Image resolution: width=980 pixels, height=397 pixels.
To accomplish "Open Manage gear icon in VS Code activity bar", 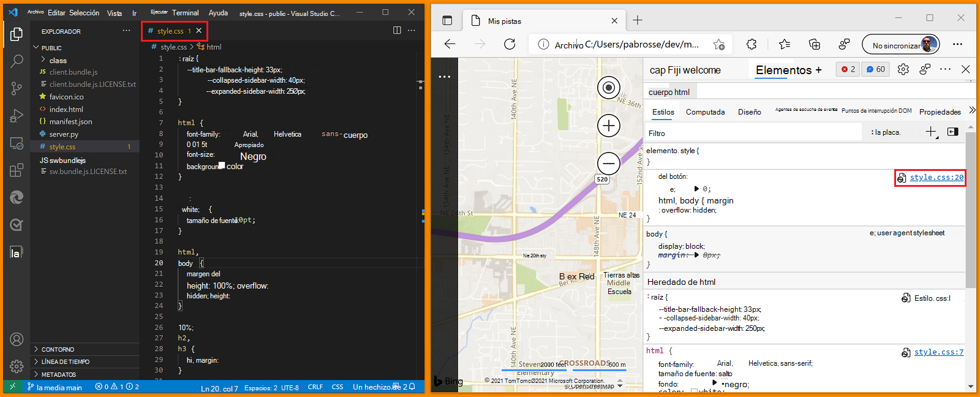I will pyautogui.click(x=17, y=366).
